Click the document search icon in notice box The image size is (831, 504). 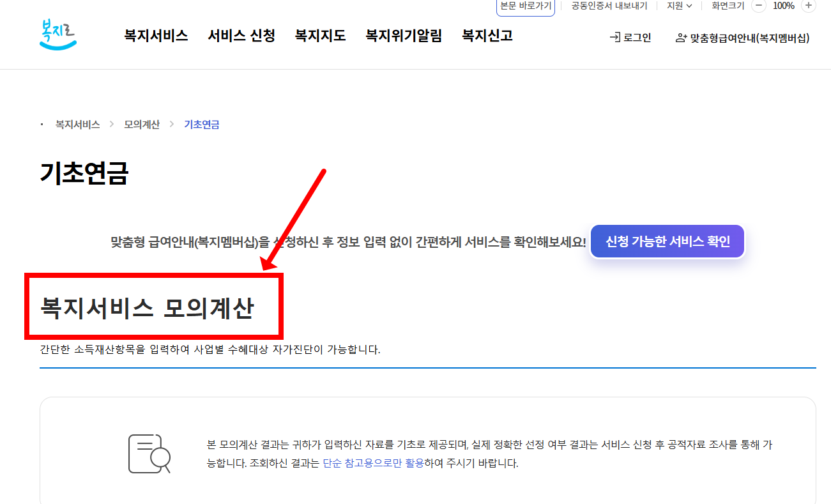[149, 454]
